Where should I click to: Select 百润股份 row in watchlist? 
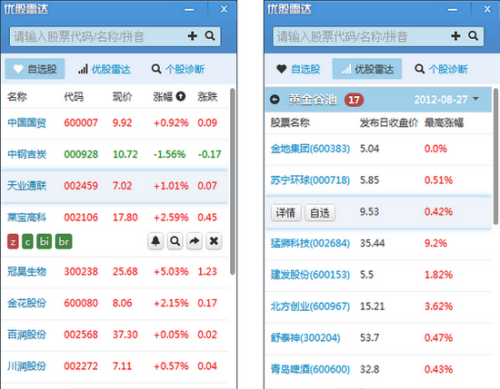pos(115,335)
